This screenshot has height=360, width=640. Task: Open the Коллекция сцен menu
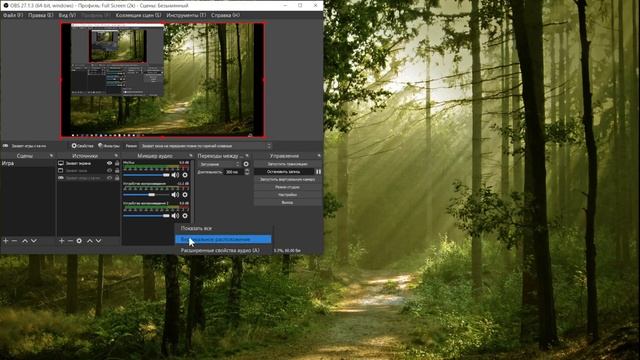[x=138, y=15]
